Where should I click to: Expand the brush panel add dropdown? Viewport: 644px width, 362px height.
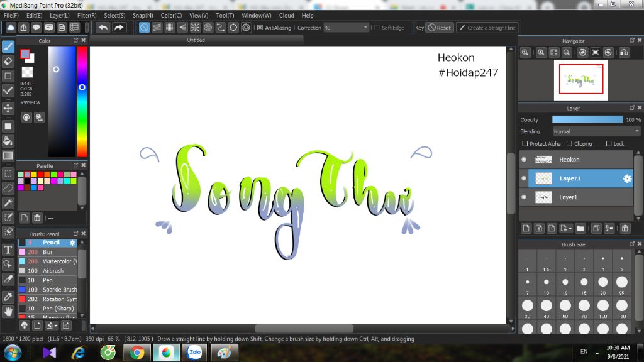click(55, 326)
